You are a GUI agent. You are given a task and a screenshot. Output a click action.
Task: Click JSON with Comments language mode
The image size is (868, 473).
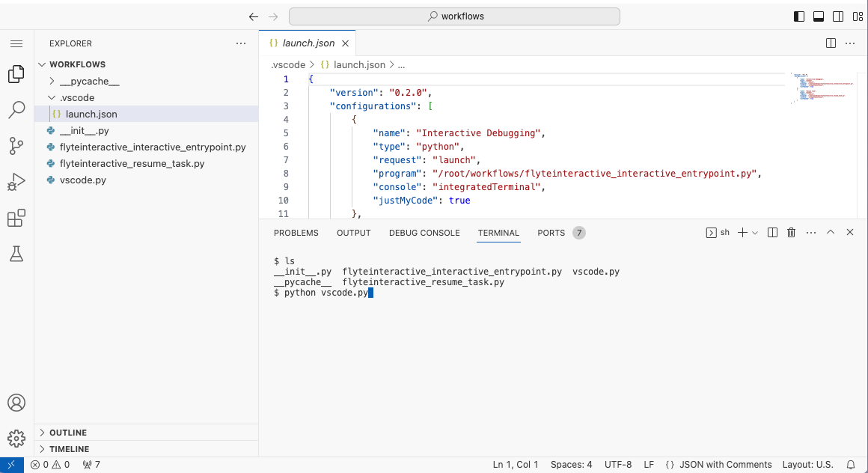point(725,465)
